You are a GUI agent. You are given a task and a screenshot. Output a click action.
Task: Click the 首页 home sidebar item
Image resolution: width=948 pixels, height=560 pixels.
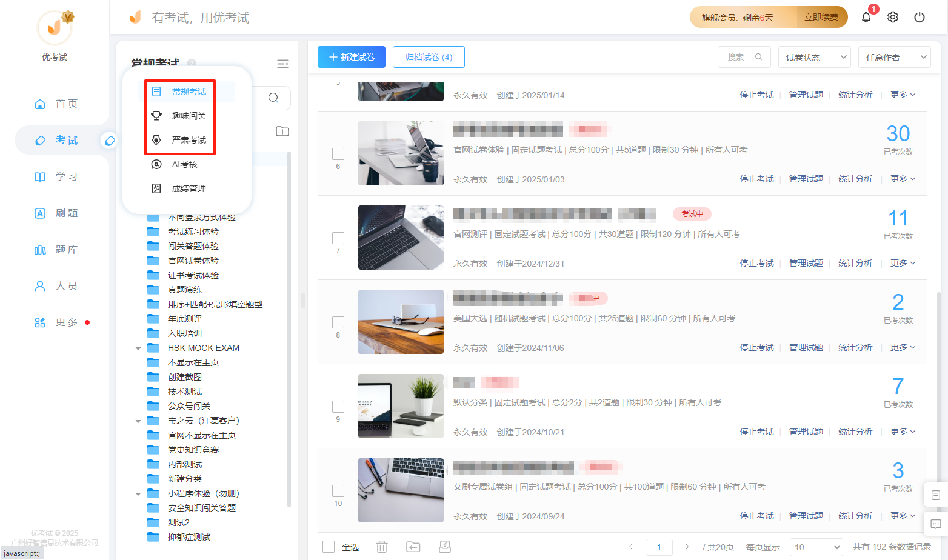[x=56, y=104]
